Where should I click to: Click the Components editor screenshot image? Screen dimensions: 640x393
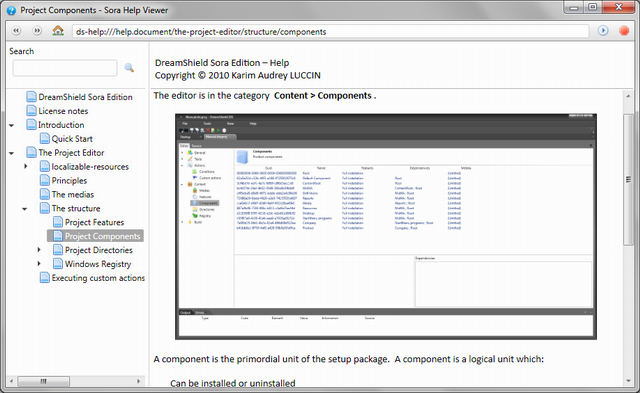coord(386,226)
